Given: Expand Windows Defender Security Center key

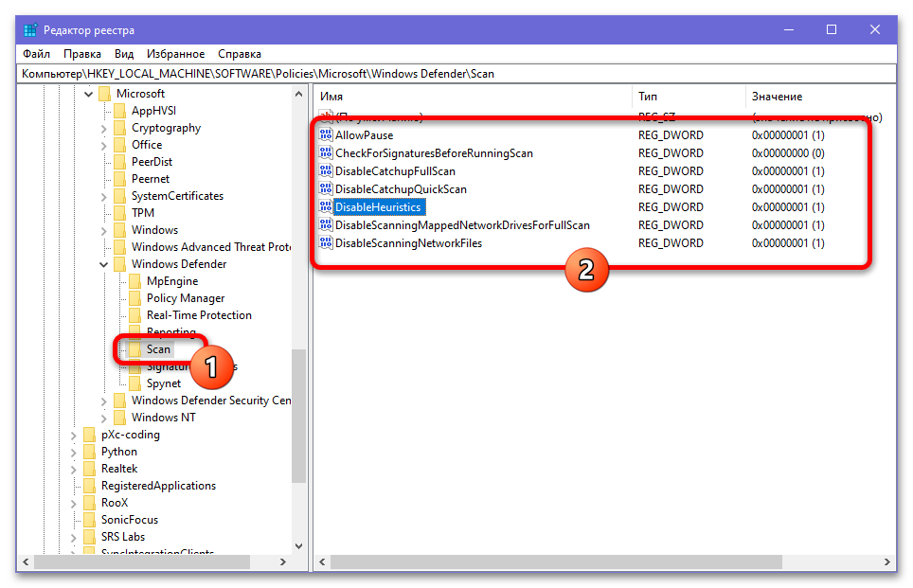Looking at the screenshot, I should (103, 401).
